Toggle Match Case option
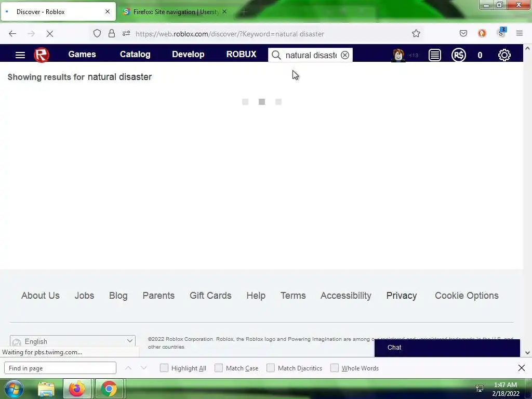 pos(219,368)
